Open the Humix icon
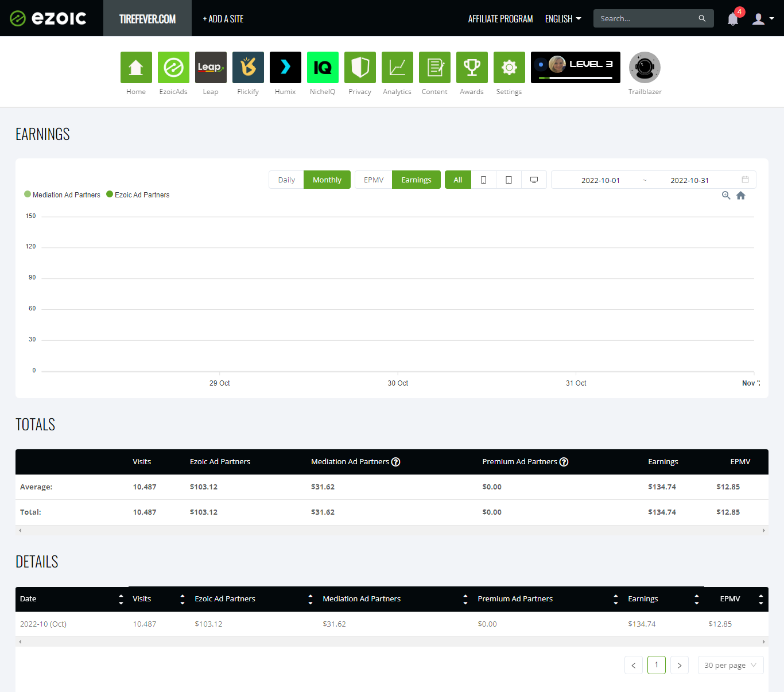 click(285, 67)
